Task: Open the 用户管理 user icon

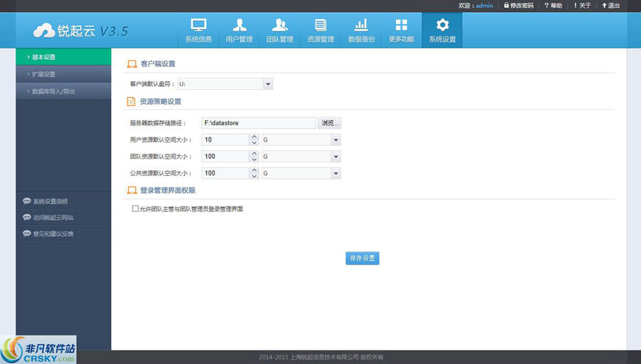Action: pyautogui.click(x=239, y=25)
